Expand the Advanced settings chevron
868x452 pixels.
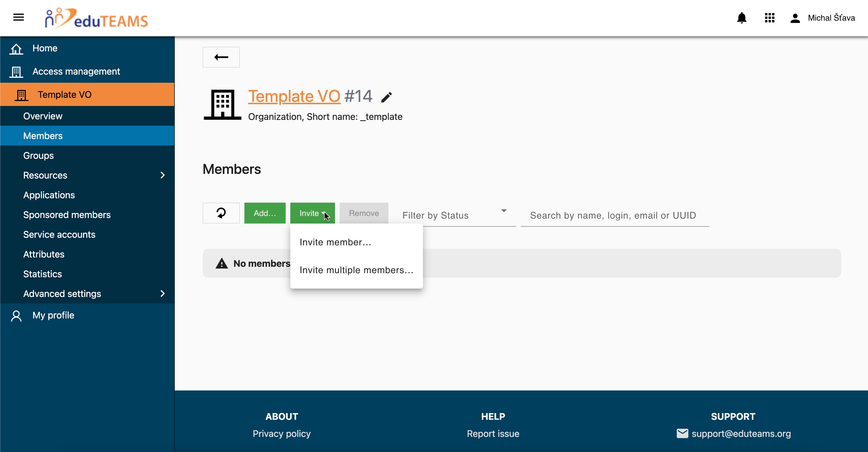pos(163,293)
